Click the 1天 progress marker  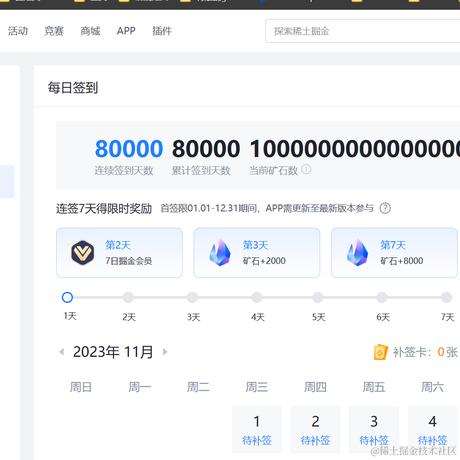(x=67, y=297)
